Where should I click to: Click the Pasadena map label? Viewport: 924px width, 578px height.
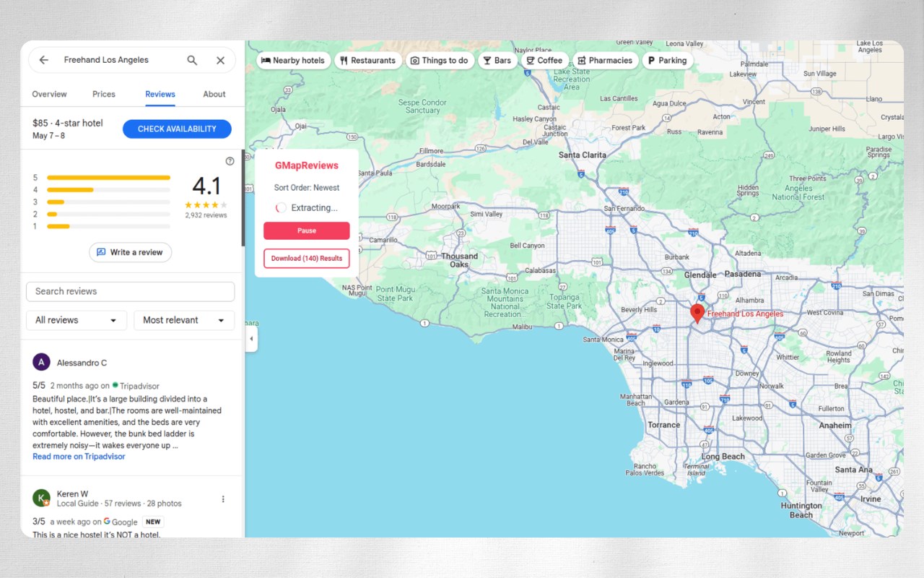click(x=743, y=275)
